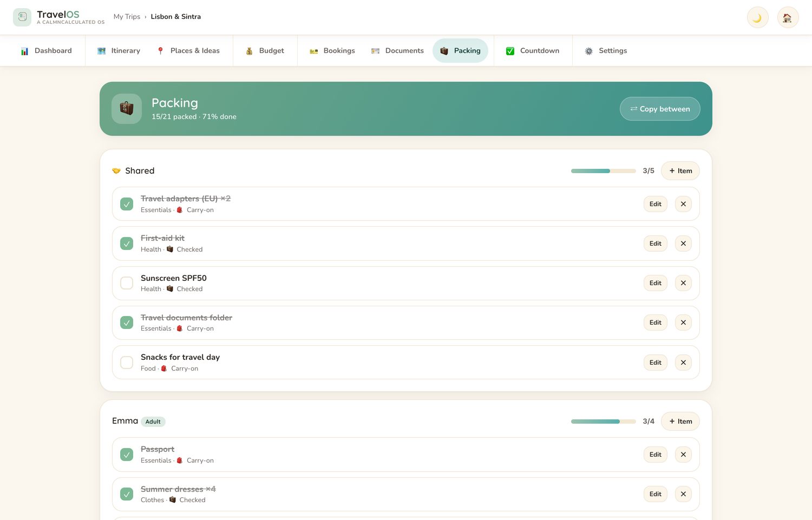Click the home icon button

click(788, 17)
